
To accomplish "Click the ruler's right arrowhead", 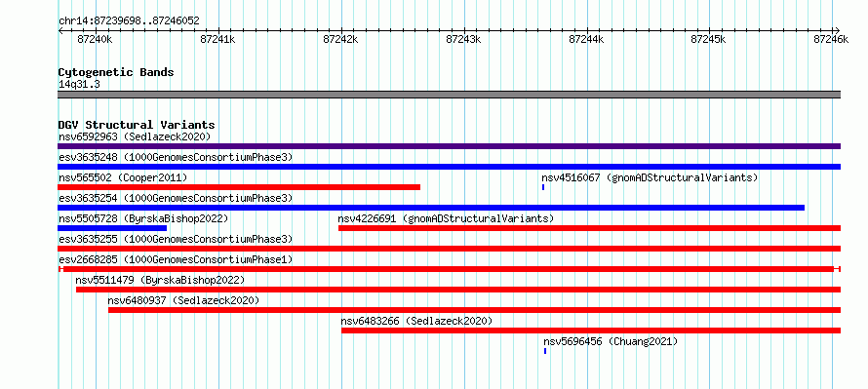I will (838, 30).
